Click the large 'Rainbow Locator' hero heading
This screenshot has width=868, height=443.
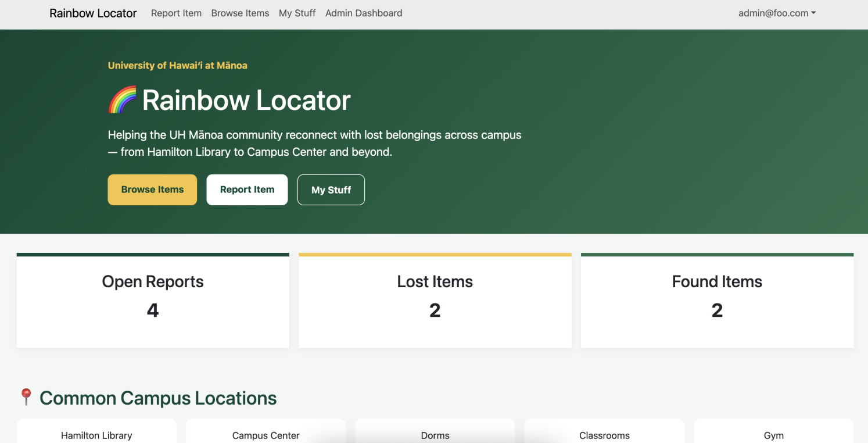246,100
